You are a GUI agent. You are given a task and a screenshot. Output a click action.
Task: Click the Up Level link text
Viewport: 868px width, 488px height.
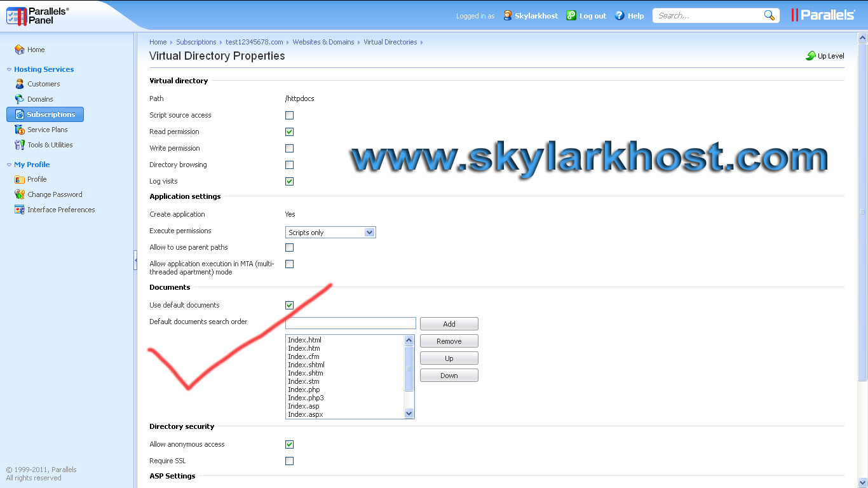click(831, 56)
